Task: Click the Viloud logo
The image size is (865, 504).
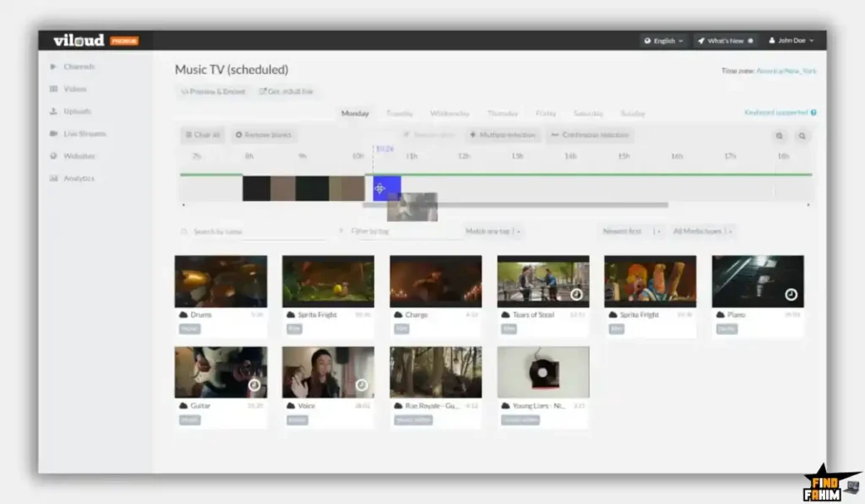Action: (79, 41)
